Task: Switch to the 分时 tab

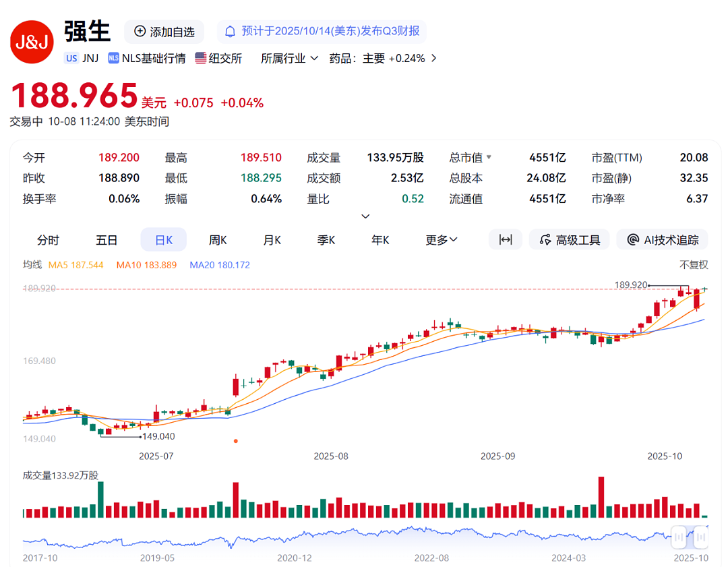Action: [49, 239]
